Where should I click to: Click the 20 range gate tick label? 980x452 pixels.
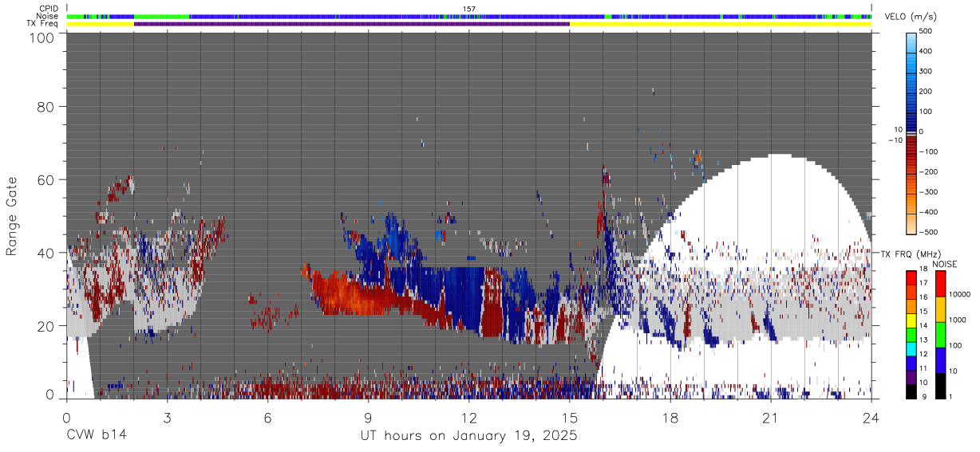point(45,324)
